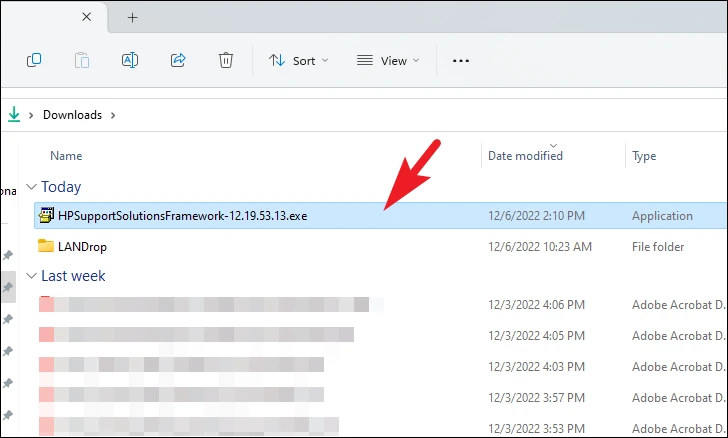The width and height of the screenshot is (728, 438).
Task: Click the green Downloads arrow icon
Action: 14,114
